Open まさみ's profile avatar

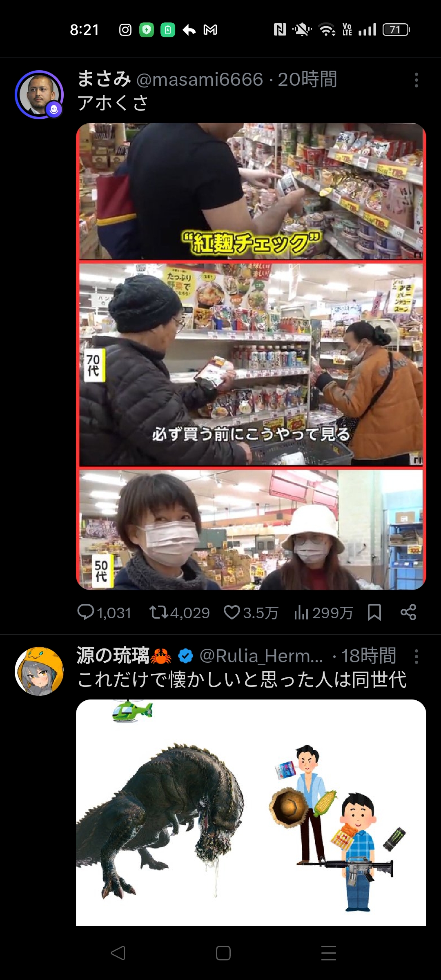coord(39,95)
